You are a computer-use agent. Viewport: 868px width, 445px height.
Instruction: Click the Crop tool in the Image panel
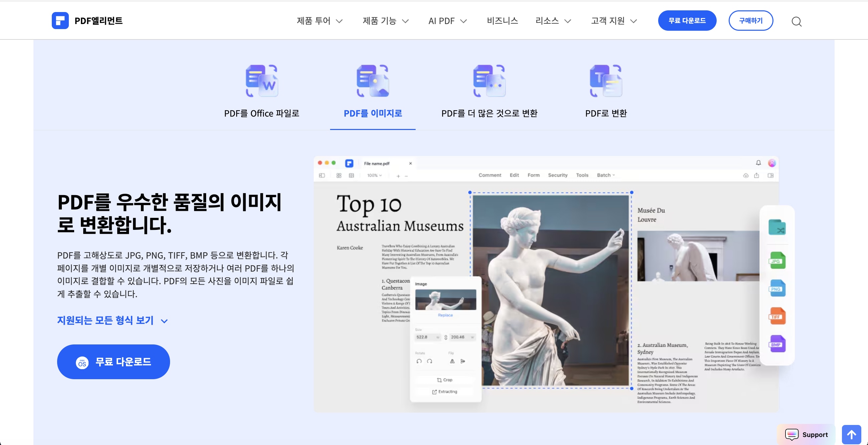point(445,380)
